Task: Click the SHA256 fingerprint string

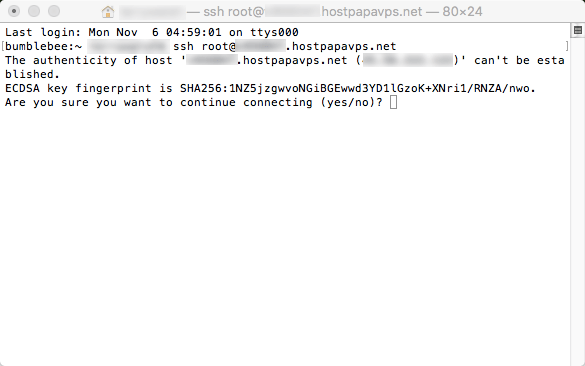Action: (357, 88)
